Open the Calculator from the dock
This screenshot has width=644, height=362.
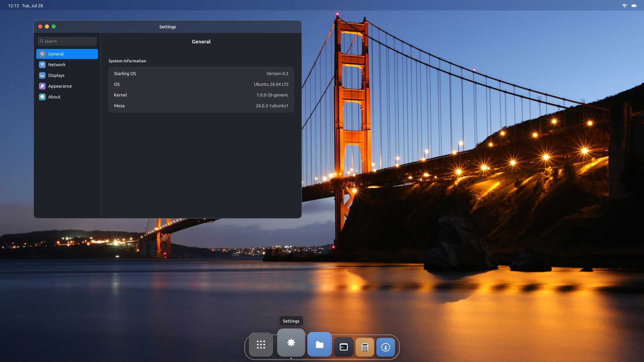click(x=365, y=347)
